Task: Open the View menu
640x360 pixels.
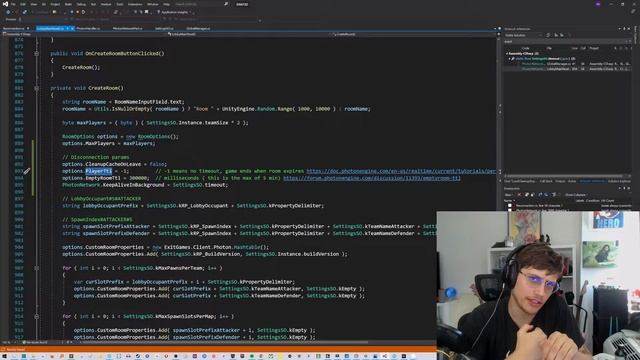Action: (x=33, y=4)
